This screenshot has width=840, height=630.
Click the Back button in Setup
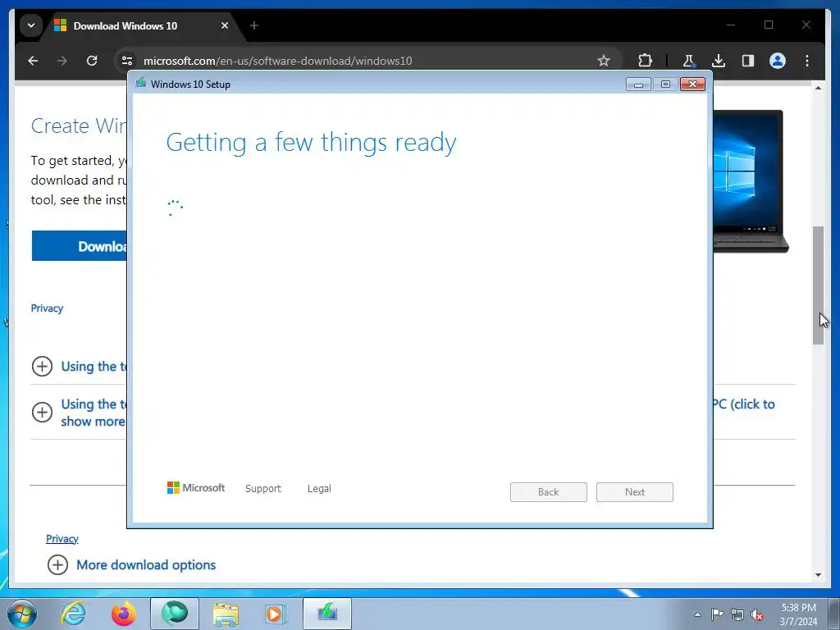tap(549, 492)
